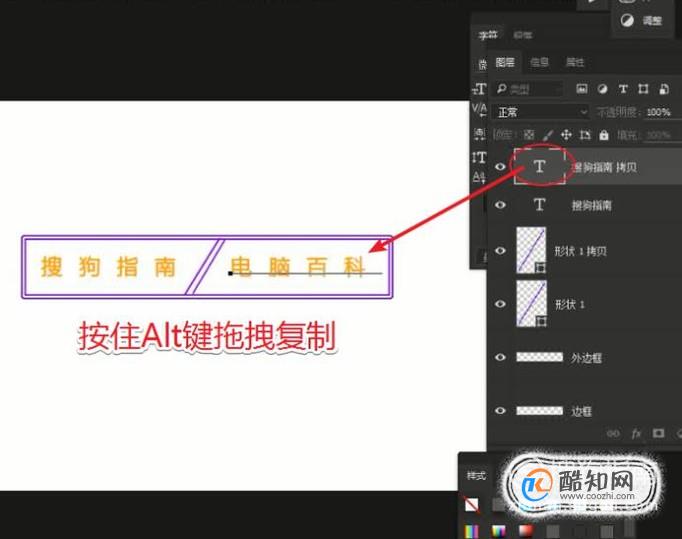Switch to the 信息 tab
Screen dimensions: 682x539
tap(540, 63)
